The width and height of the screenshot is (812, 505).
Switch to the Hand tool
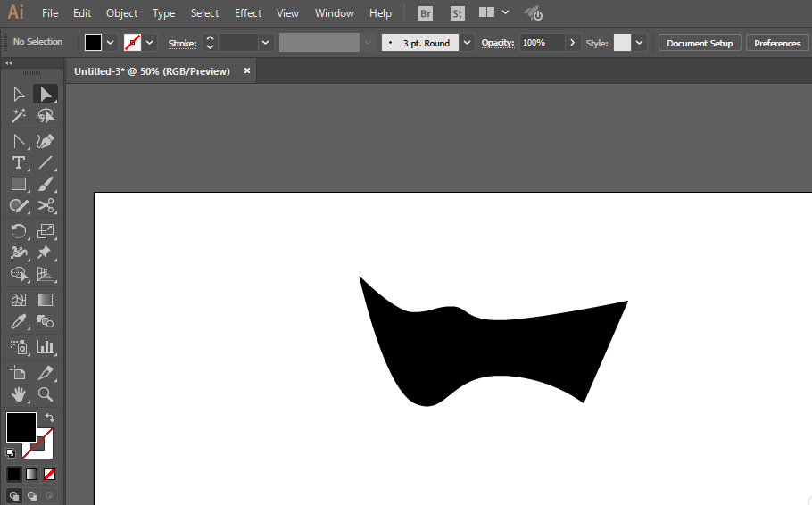pyautogui.click(x=18, y=393)
